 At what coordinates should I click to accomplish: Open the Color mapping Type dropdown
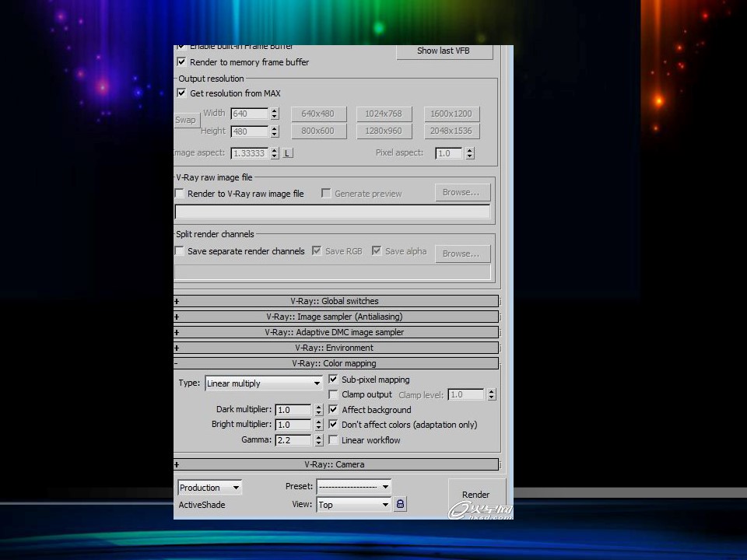point(264,383)
